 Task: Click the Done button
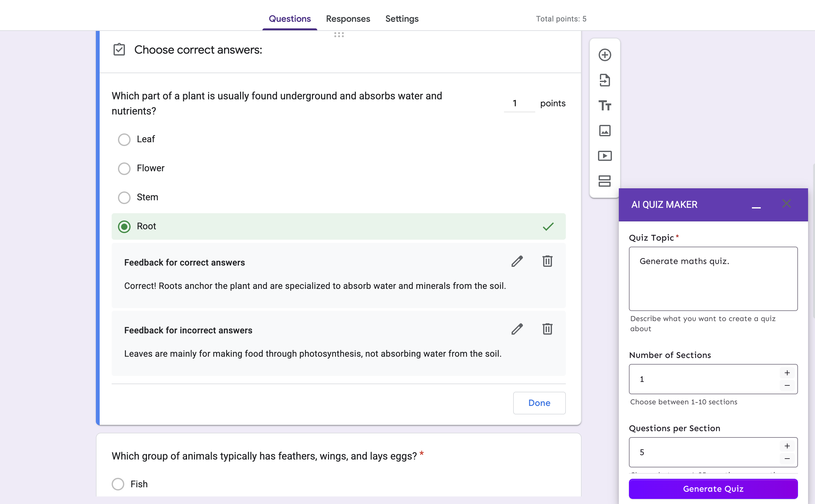point(539,403)
